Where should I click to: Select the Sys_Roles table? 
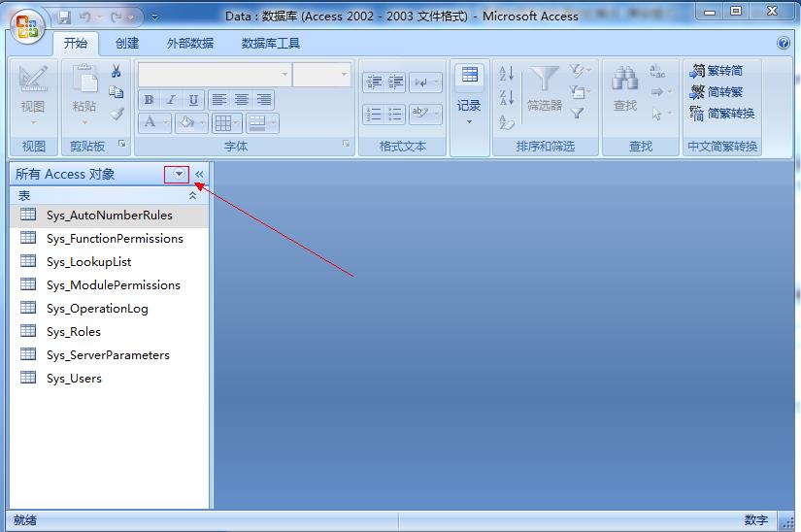click(x=109, y=332)
